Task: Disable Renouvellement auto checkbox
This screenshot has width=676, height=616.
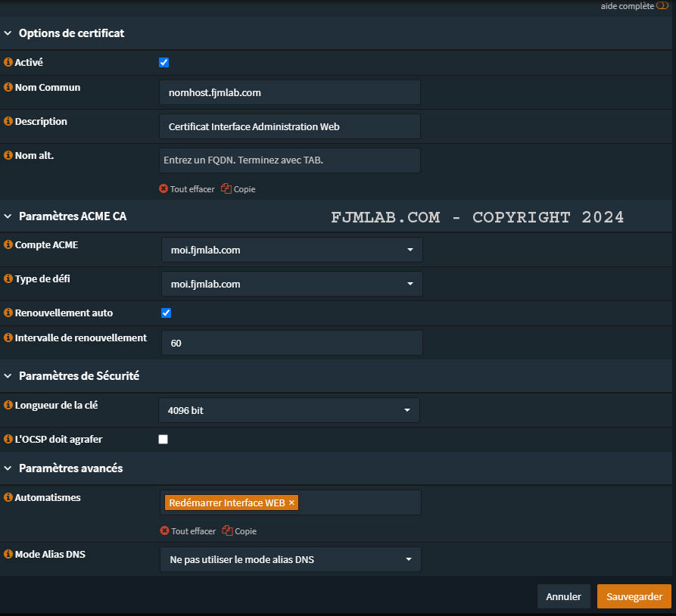Action: (167, 313)
